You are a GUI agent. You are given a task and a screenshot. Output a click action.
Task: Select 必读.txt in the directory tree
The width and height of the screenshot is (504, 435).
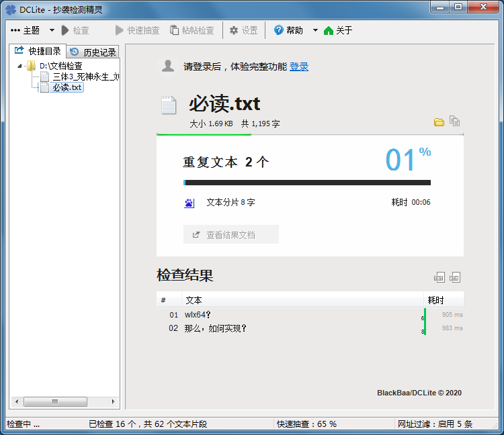pos(67,87)
